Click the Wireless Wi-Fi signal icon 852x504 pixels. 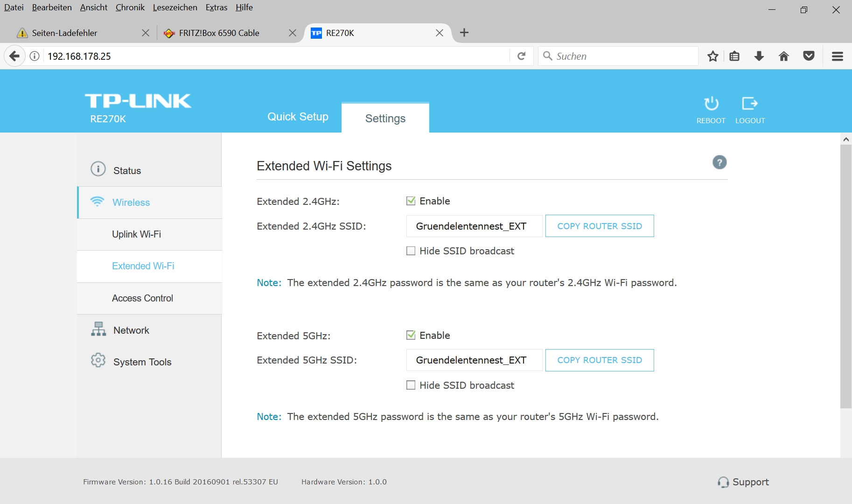point(97,201)
